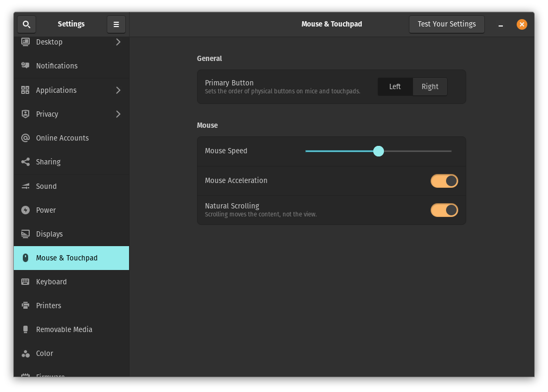Switch to Sound settings
The image size is (548, 392).
71,186
